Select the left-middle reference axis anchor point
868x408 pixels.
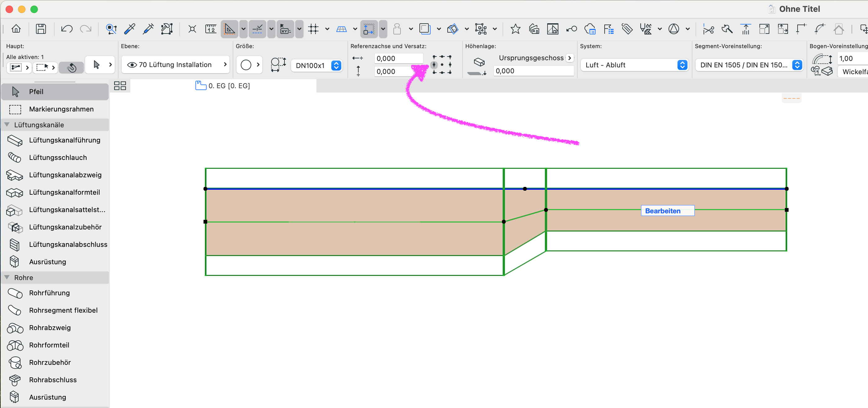[x=434, y=65]
